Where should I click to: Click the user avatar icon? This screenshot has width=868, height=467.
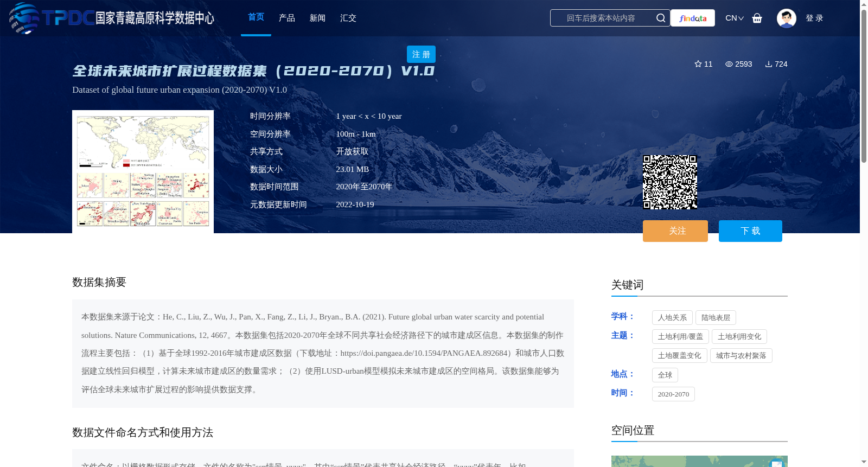tap(786, 18)
